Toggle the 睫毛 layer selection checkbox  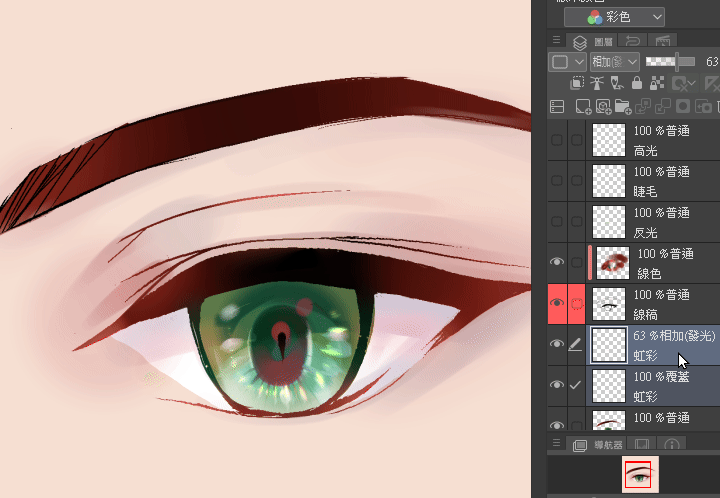[576, 181]
